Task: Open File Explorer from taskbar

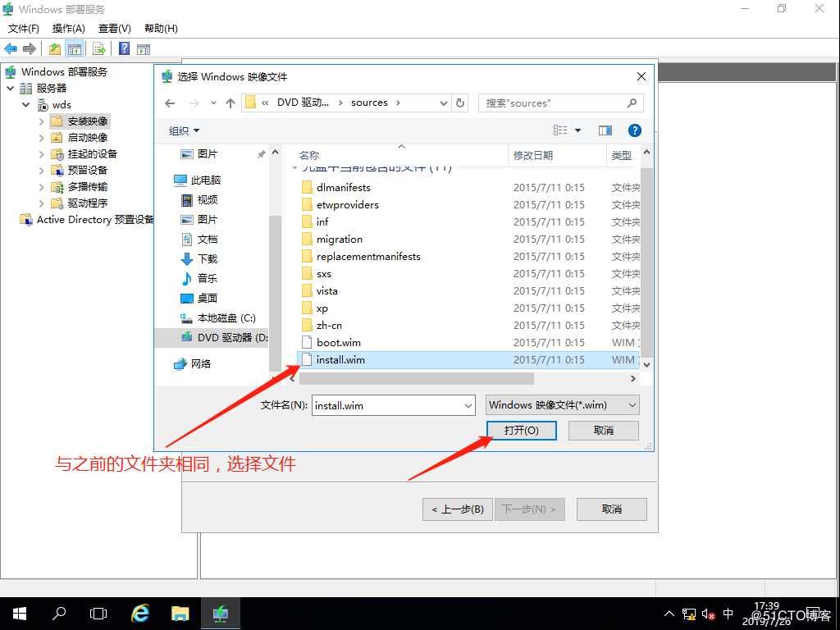Action: 180,614
